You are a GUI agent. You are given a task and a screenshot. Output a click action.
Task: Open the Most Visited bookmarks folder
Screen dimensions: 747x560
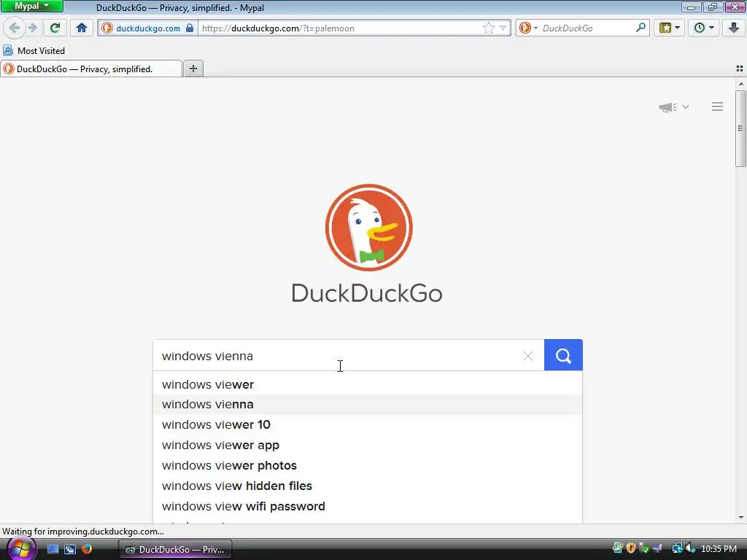tap(34, 50)
